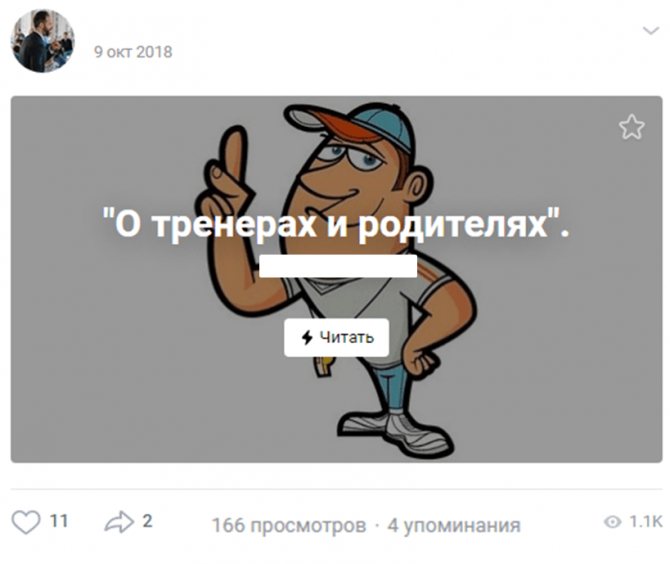
Task: Click the coach's blue and orange cap
Action: click(348, 124)
